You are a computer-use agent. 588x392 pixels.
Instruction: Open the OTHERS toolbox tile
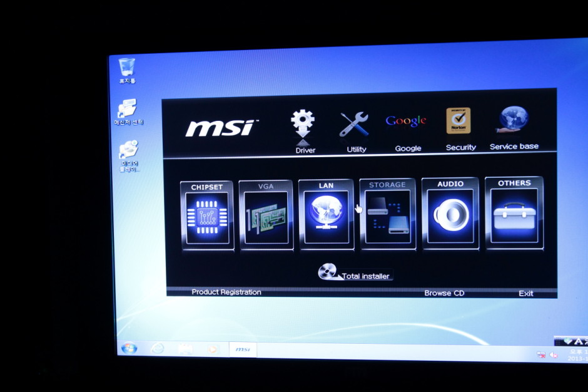pos(514,214)
